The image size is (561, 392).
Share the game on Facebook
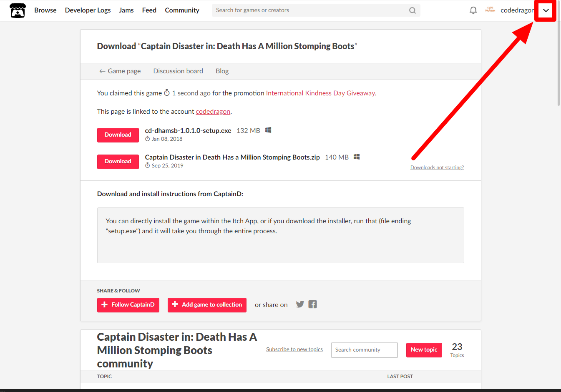pyautogui.click(x=313, y=304)
